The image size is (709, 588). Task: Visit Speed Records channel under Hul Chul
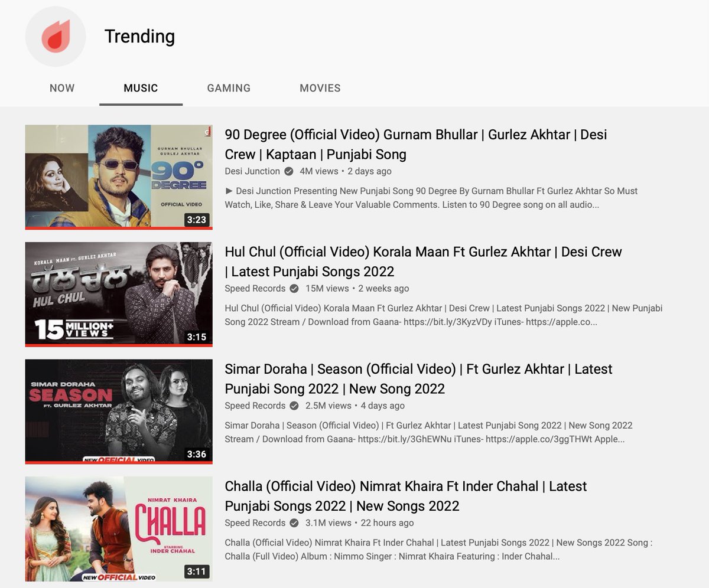255,289
